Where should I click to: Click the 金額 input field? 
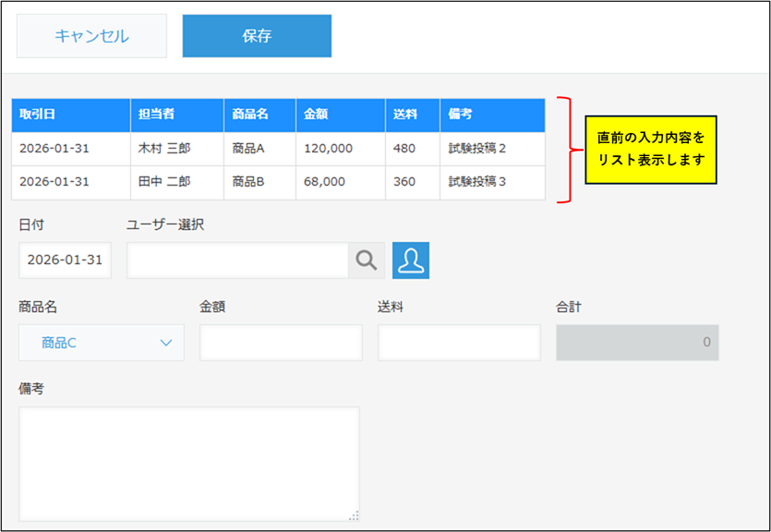coord(281,343)
